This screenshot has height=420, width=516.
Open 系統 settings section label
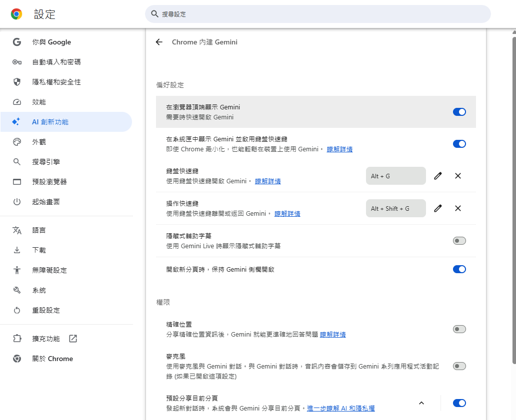point(39,290)
